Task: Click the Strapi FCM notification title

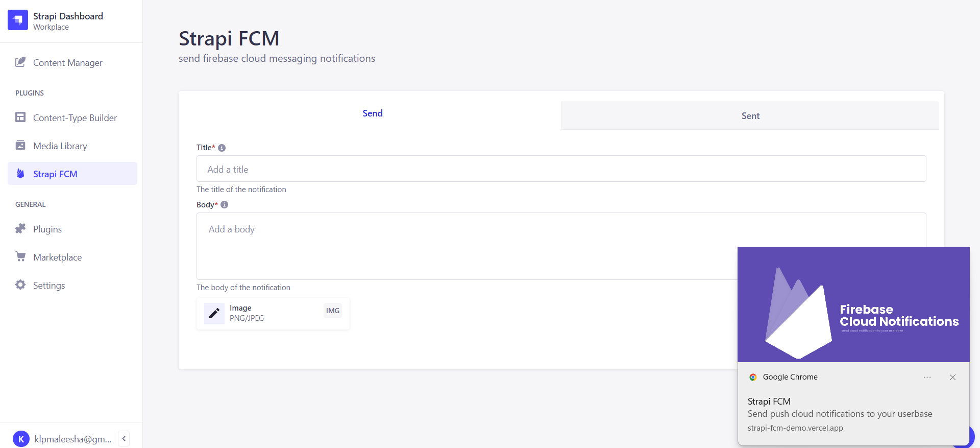Action: (769, 402)
